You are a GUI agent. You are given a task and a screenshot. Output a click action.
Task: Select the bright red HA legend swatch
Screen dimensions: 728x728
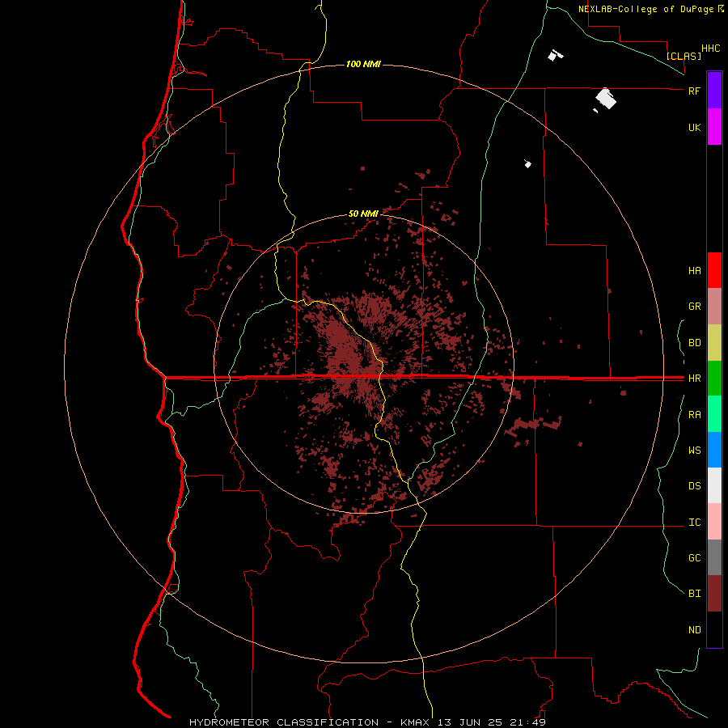tap(714, 270)
